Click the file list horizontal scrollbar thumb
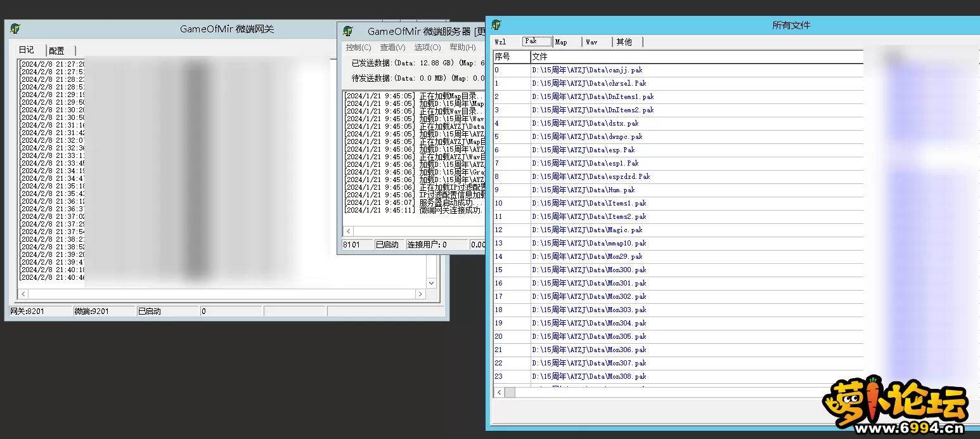 point(510,393)
